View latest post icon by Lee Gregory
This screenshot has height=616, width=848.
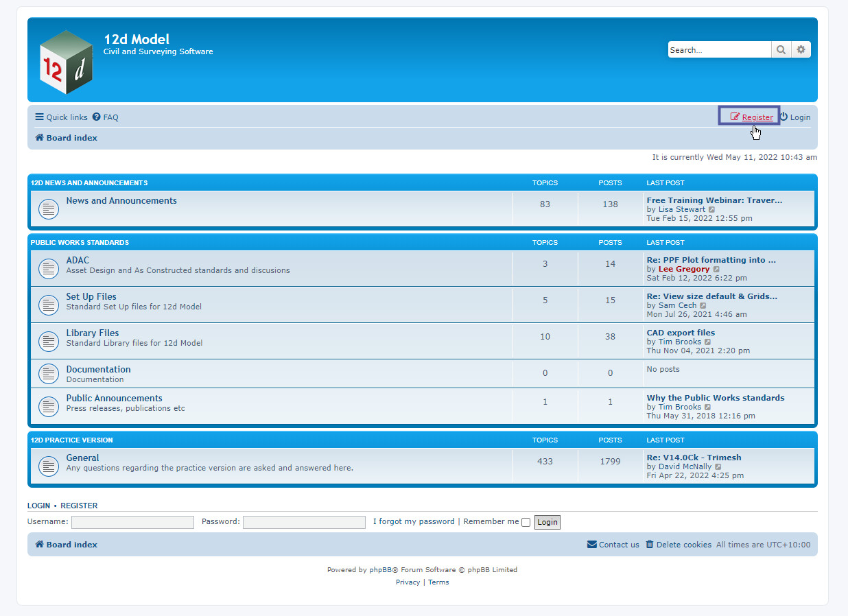click(x=716, y=270)
